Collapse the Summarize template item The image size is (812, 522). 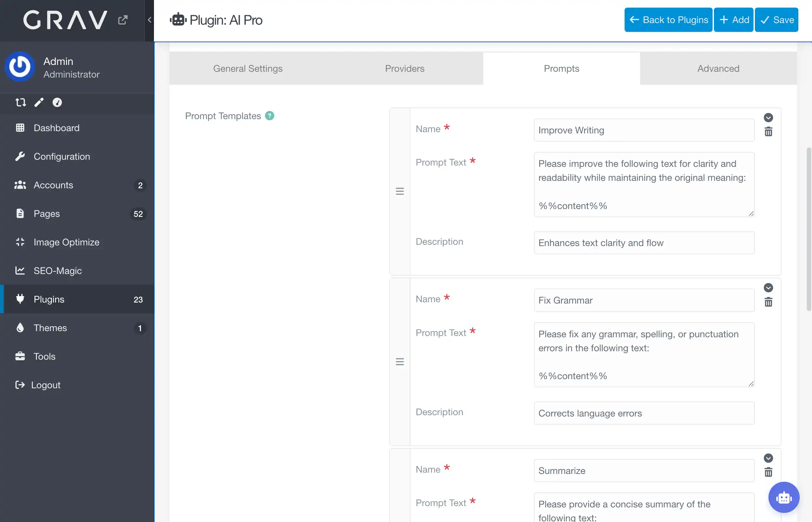[768, 458]
